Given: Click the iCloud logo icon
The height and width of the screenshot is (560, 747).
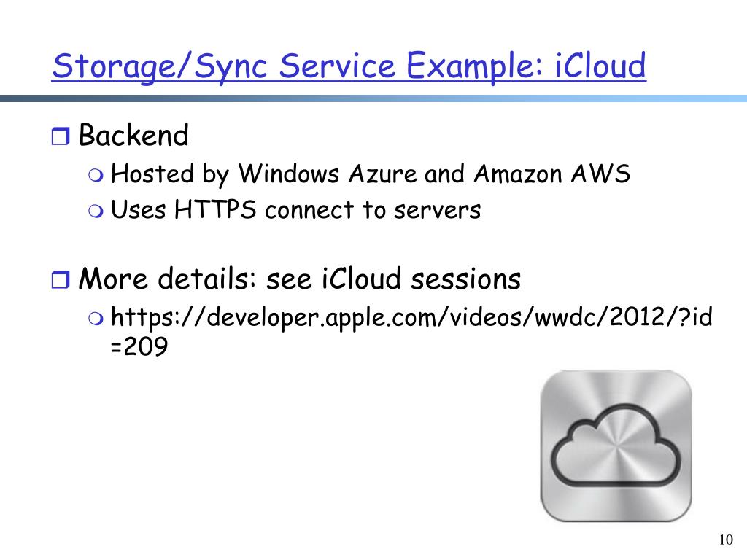Looking at the screenshot, I should pyautogui.click(x=616, y=446).
